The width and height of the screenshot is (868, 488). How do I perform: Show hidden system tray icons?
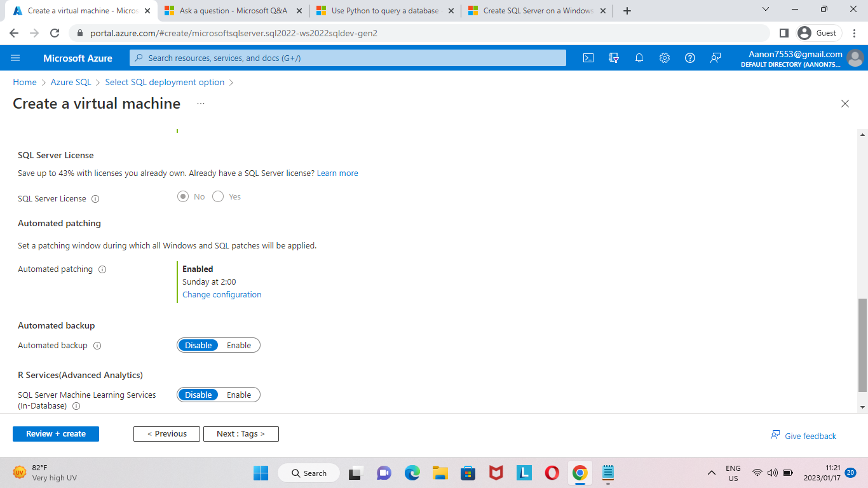(x=712, y=473)
